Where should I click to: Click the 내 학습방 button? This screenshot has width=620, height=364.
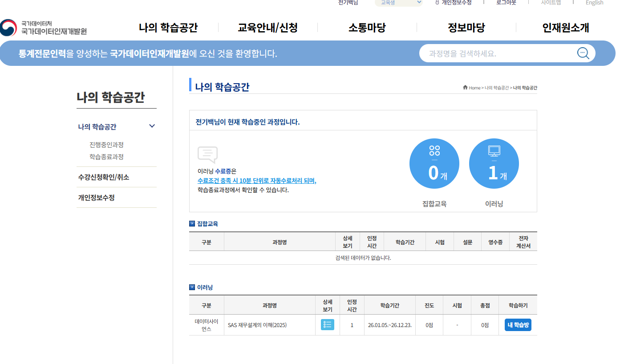(517, 324)
